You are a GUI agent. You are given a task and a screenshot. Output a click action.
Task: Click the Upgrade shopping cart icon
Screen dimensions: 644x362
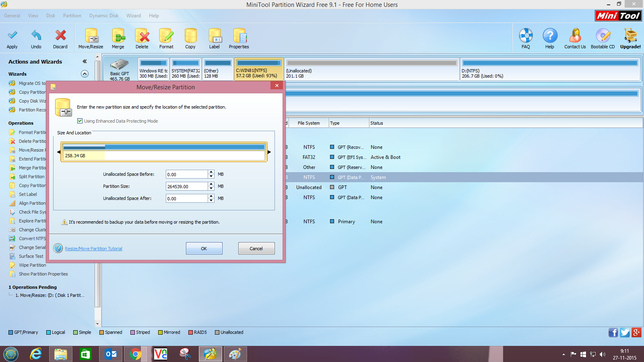(x=630, y=35)
